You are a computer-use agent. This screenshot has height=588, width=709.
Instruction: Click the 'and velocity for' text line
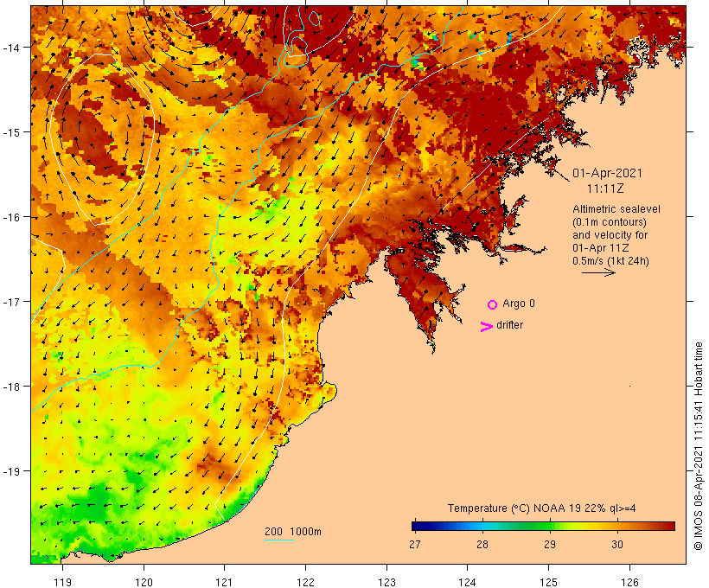[610, 235]
